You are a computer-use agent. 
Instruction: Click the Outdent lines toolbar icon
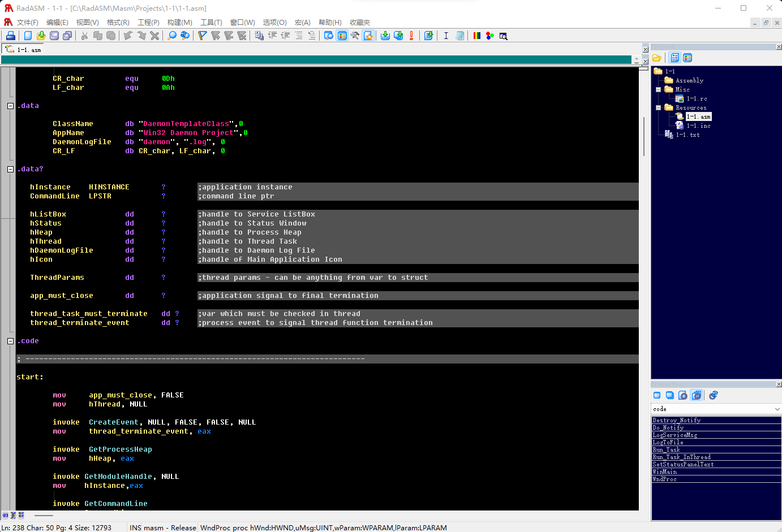[x=285, y=36]
